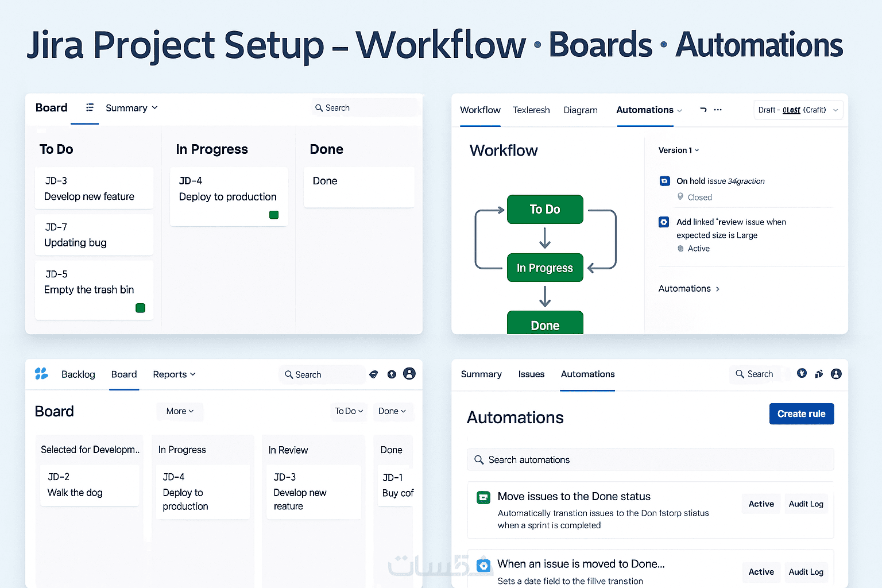Click the Done workflow status node
882x588 pixels.
(545, 323)
